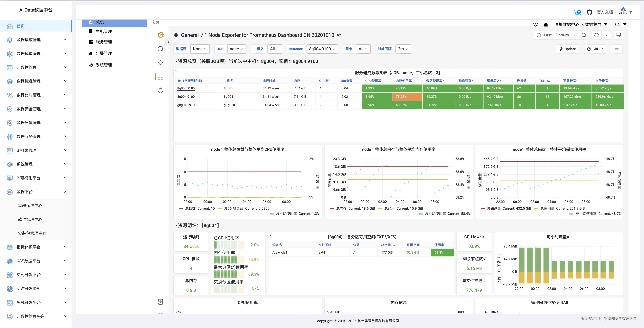Click the starred dashboards star icon
The image size is (644, 328).
[x=160, y=63]
